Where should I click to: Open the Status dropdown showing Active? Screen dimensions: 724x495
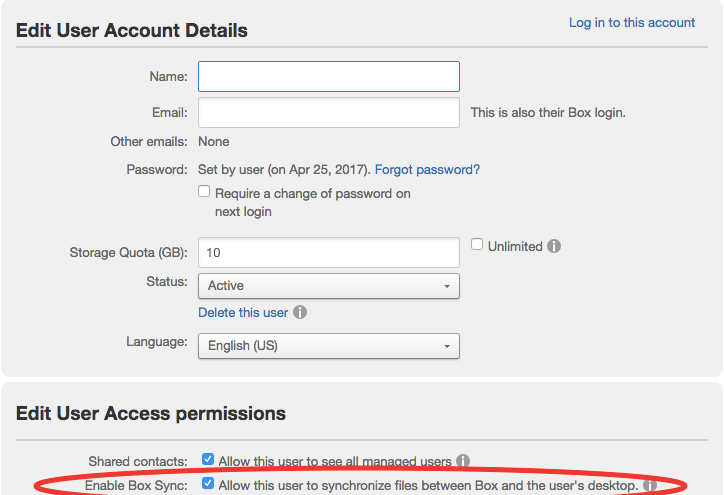329,286
